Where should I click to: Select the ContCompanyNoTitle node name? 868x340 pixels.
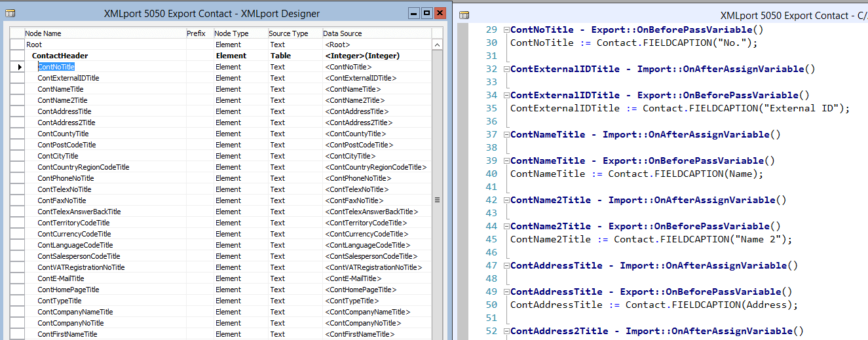[x=70, y=323]
